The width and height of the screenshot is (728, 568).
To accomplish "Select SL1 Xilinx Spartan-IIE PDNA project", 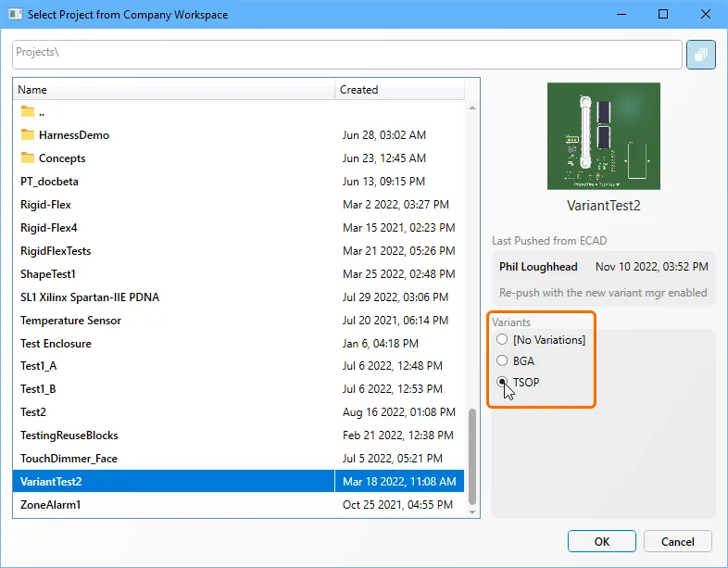I will [x=238, y=297].
